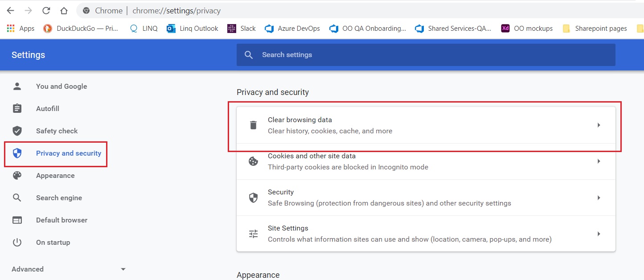Open the Slack bookmark
The image size is (644, 280).
tap(242, 29)
